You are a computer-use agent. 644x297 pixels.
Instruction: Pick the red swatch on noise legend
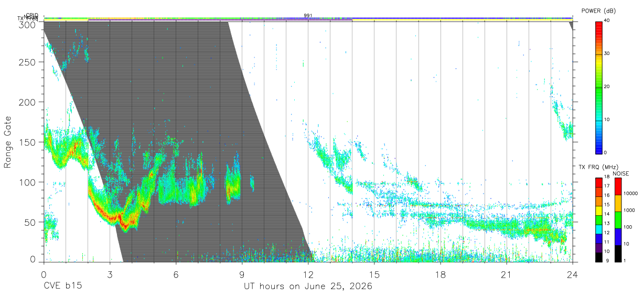618,186
